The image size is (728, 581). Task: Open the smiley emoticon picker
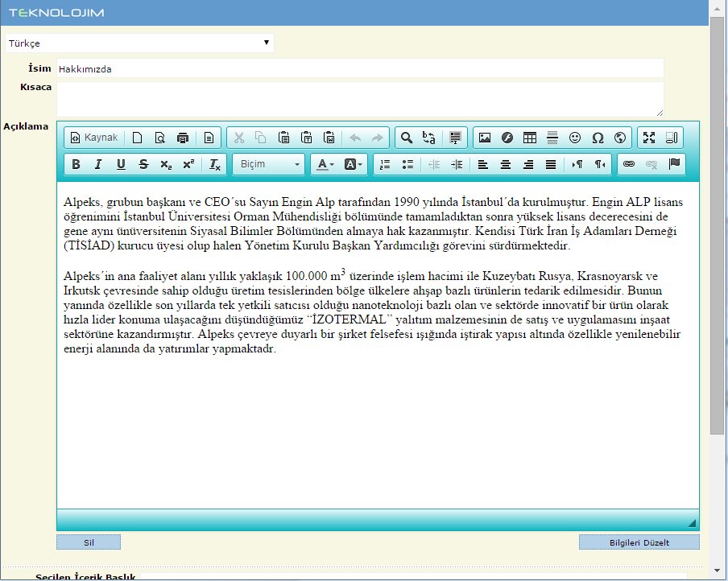575,138
